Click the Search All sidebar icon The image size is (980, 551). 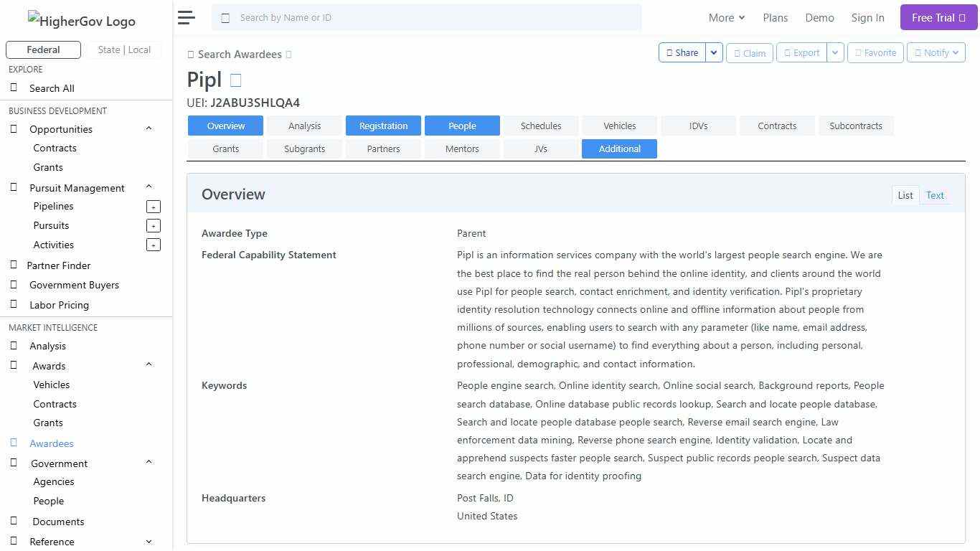click(x=14, y=88)
